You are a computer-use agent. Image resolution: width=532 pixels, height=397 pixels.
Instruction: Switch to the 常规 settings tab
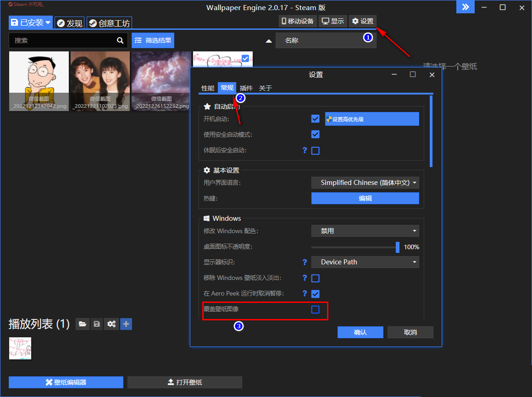[227, 88]
